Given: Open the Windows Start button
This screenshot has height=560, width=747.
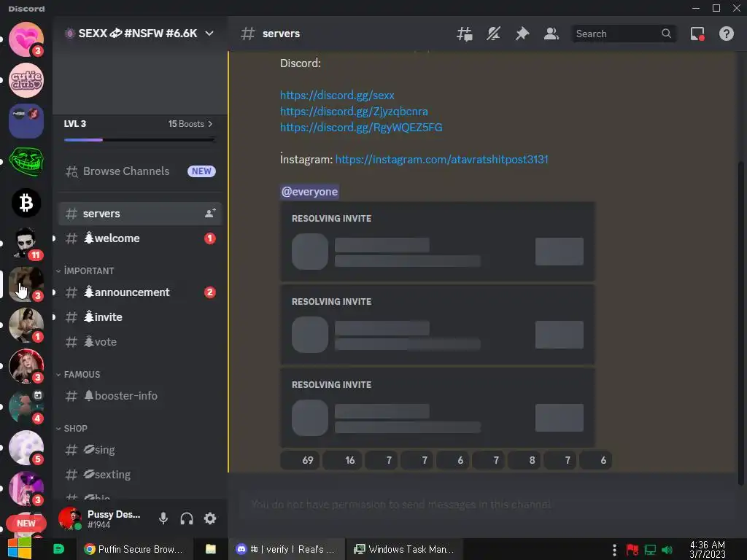Looking at the screenshot, I should [20, 550].
